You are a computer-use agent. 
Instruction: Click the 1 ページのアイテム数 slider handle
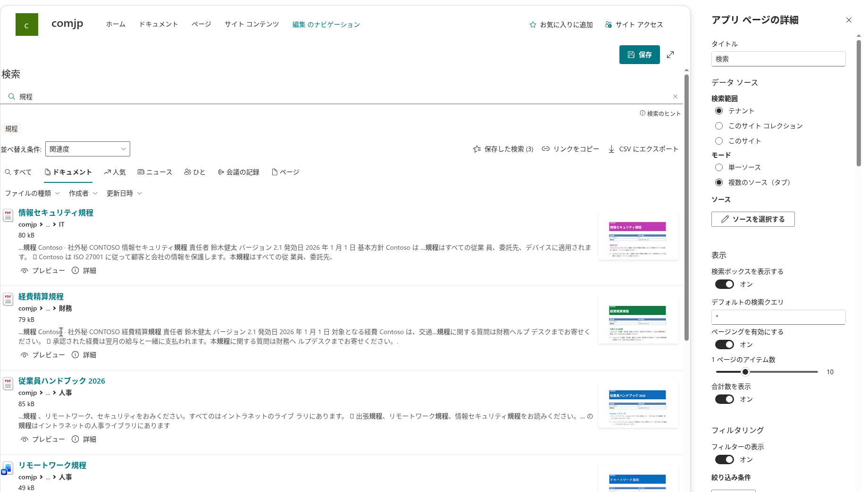pos(745,372)
